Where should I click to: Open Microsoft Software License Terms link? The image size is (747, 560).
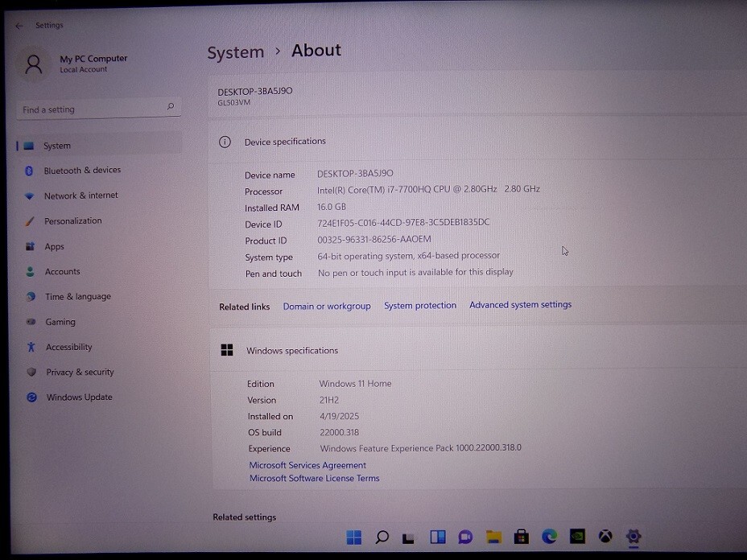[x=315, y=478]
